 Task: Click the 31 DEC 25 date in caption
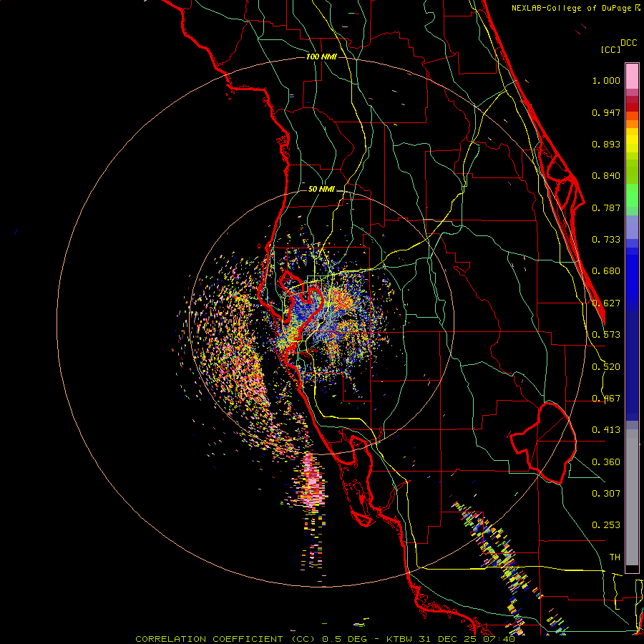pyautogui.click(x=449, y=639)
